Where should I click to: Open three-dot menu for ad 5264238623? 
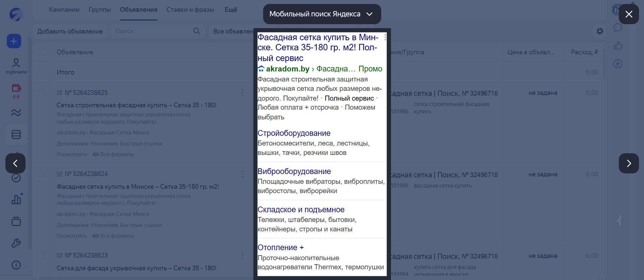[242, 256]
